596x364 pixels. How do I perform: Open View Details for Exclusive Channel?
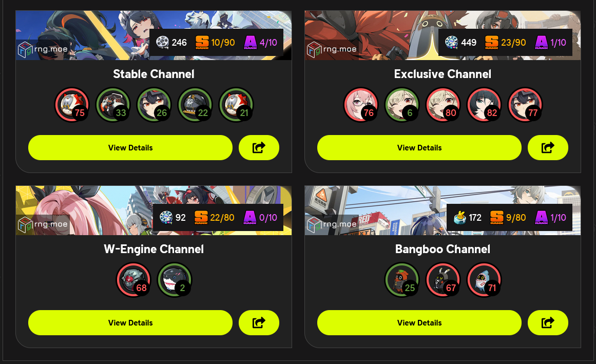pos(419,147)
